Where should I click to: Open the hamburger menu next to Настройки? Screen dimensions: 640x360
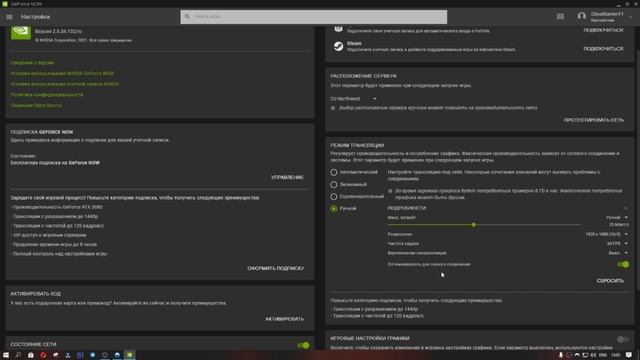point(9,17)
